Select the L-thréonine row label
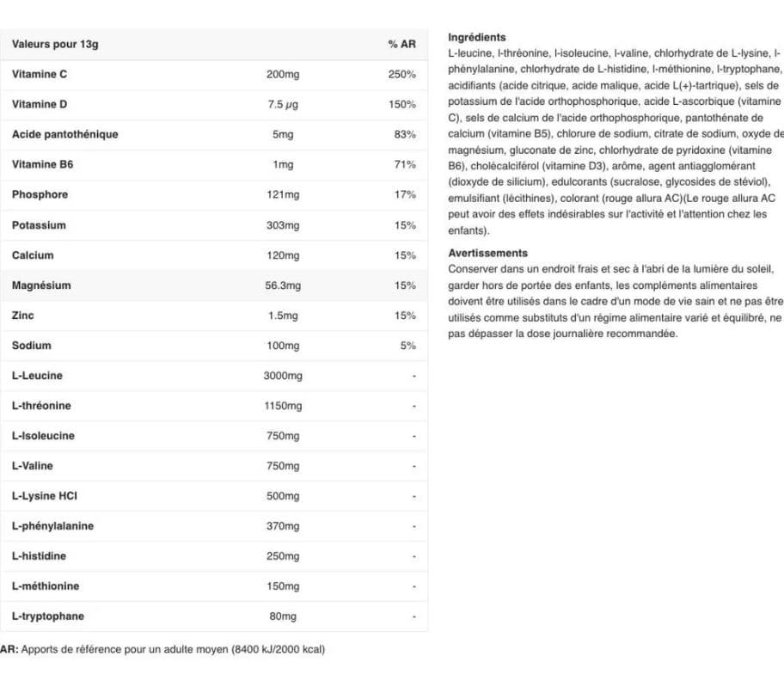The height and width of the screenshot is (687, 784). tap(41, 406)
